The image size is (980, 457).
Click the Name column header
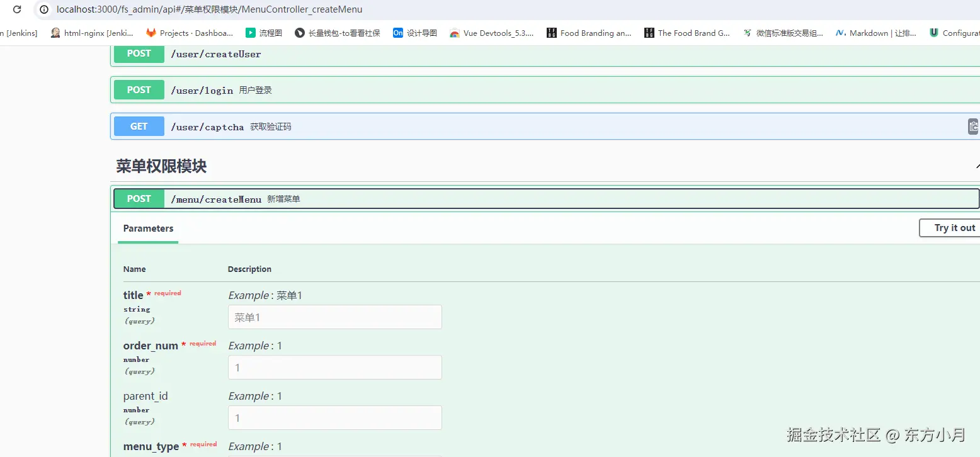[x=135, y=269]
